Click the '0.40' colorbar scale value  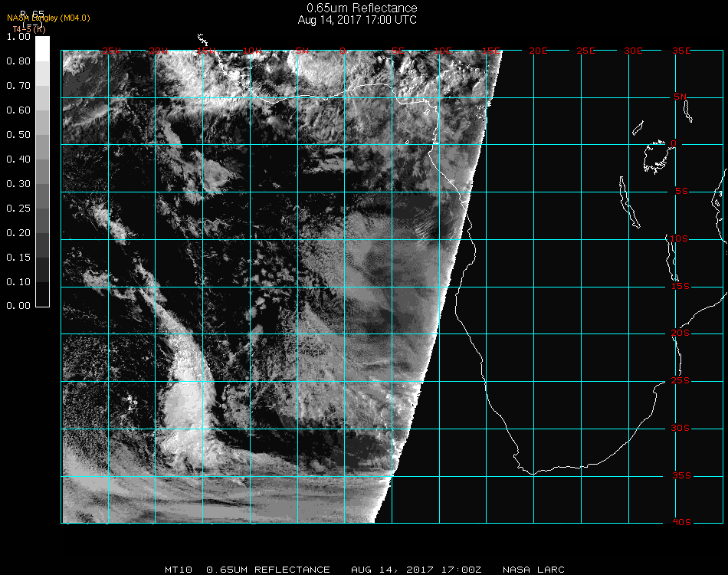coord(18,159)
